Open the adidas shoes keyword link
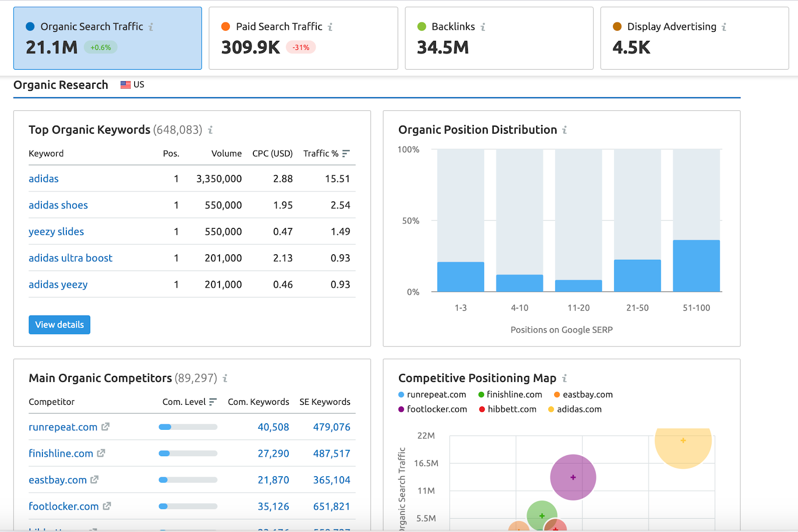This screenshot has height=532, width=798. tap(58, 205)
